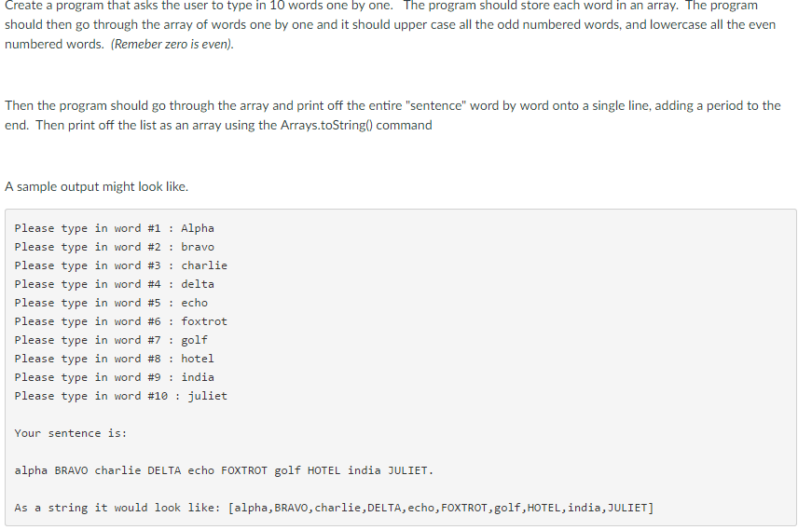Click the text 'Remeber zero is even'
This screenshot has height=530, width=812.
(172, 44)
